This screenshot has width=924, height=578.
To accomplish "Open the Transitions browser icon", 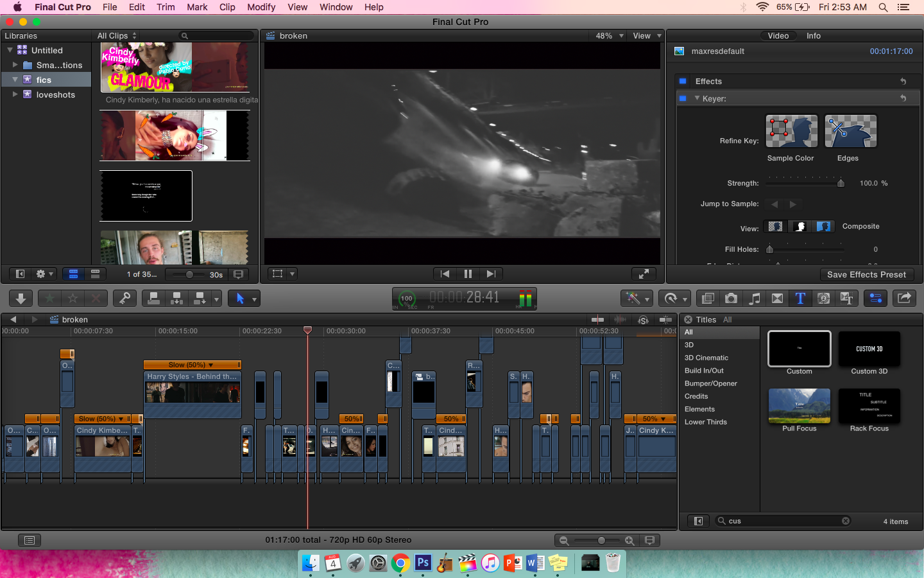I will (777, 299).
